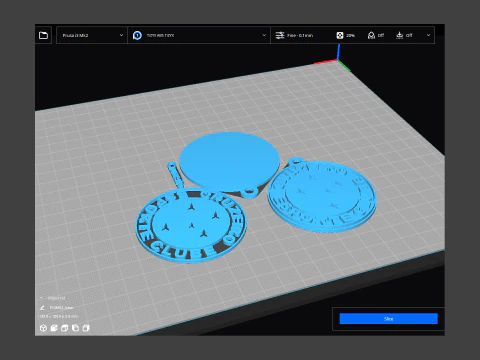Viewport: 480px width, 360px height.
Task: Click the extruder 1 circle icon
Action: click(x=137, y=35)
